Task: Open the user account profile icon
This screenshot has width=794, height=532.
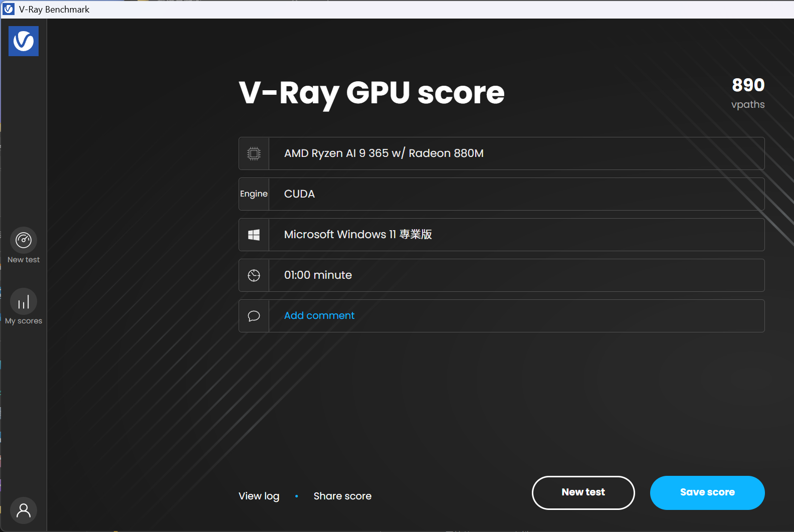Action: coord(24,510)
